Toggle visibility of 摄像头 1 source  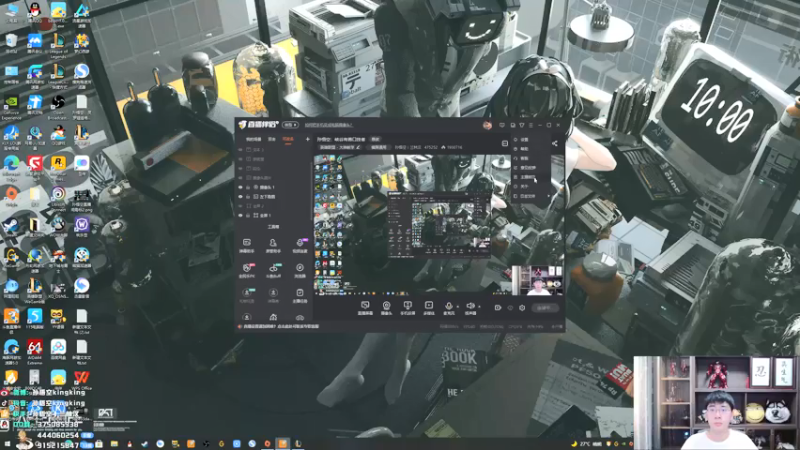[241, 187]
